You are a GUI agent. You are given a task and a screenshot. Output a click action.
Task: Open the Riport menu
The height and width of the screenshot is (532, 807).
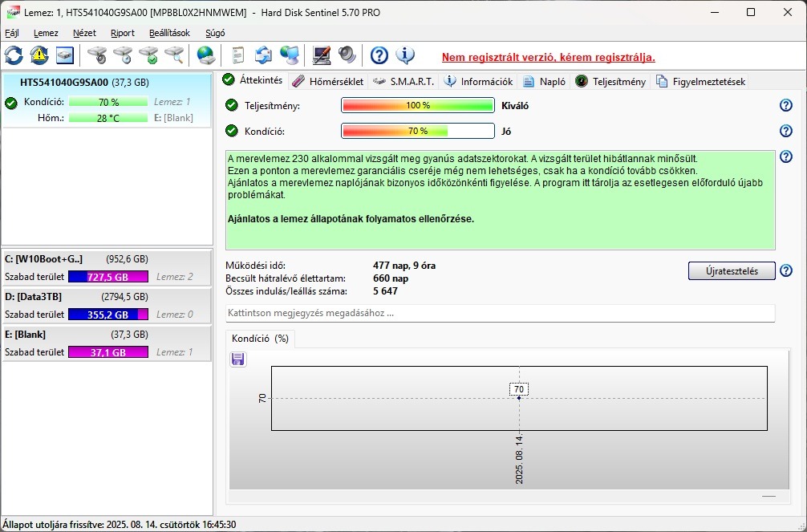click(x=123, y=33)
